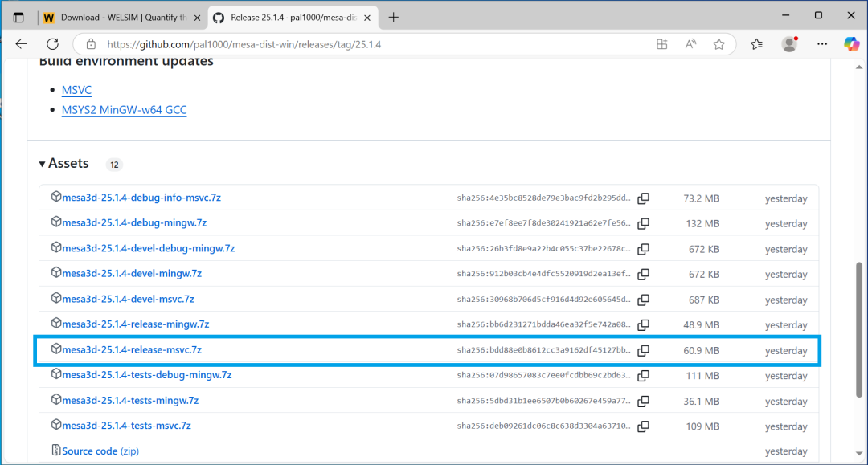Collapse the Assets section triangle
868x465 pixels.
(x=42, y=164)
